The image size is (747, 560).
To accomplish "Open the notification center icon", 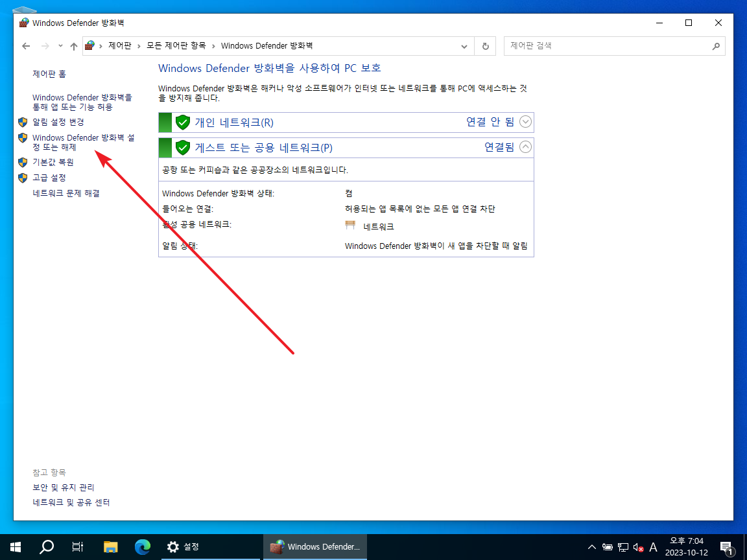I will tap(727, 548).
